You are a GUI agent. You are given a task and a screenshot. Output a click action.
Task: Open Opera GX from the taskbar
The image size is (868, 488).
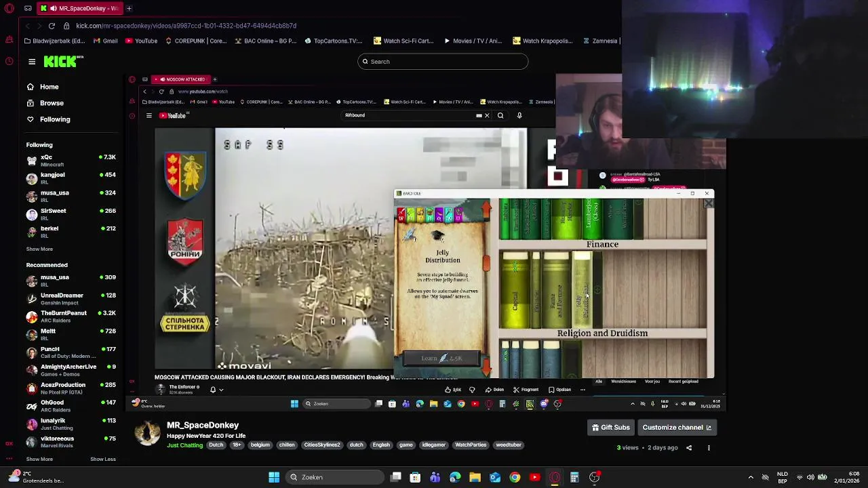[555, 477]
